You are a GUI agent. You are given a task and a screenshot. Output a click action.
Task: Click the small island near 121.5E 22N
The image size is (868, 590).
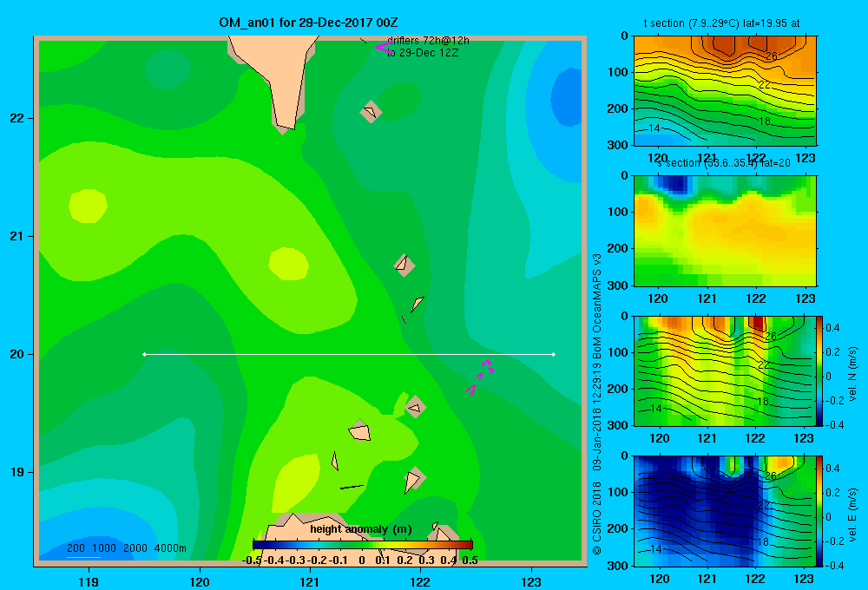coord(371,112)
